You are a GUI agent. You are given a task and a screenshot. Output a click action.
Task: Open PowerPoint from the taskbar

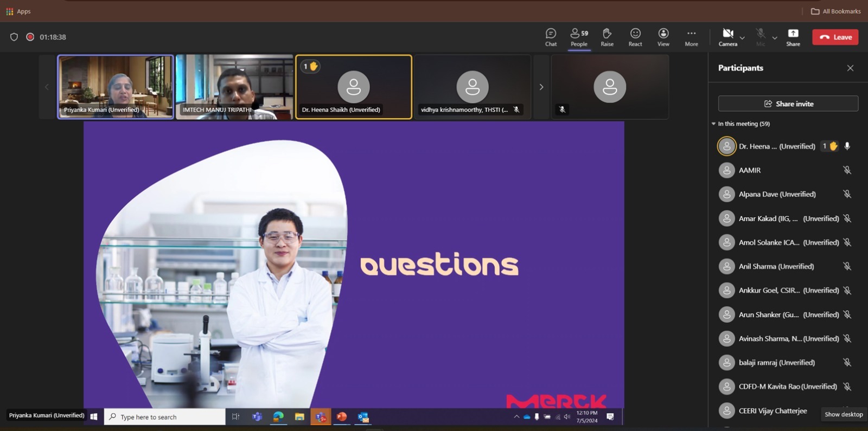342,416
